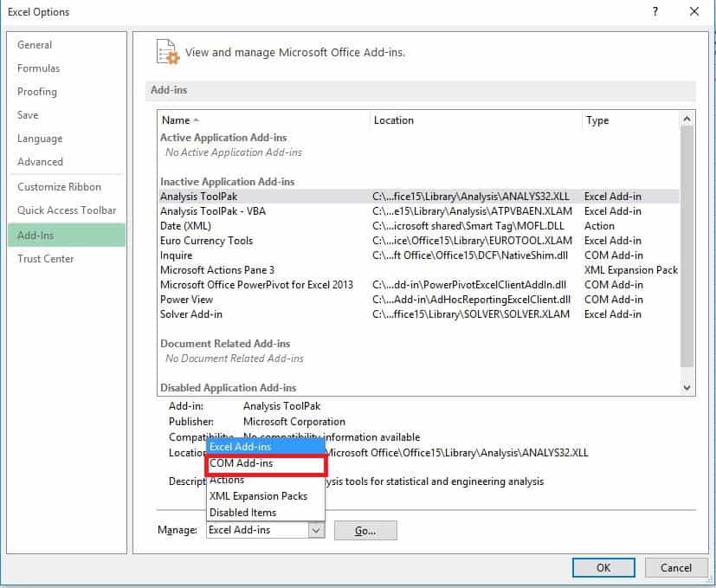Select the "Euro Currency Tools" entry
The height and width of the screenshot is (588, 716).
click(x=207, y=240)
